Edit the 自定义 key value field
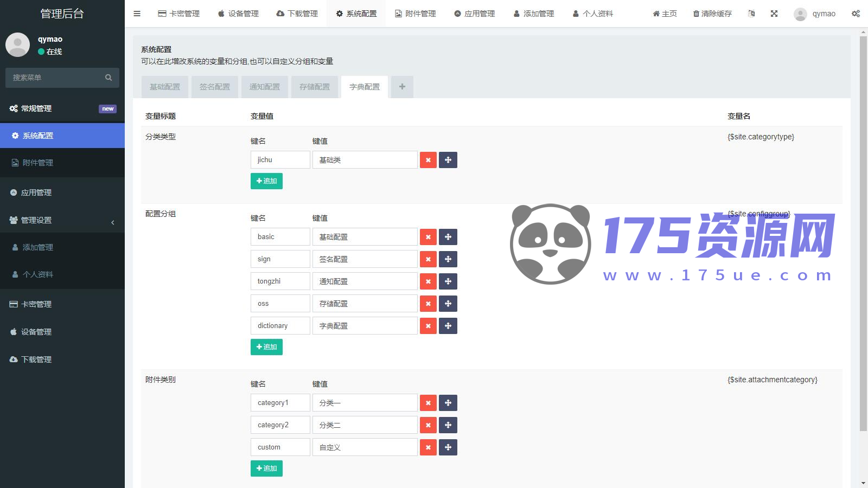The image size is (868, 488). (x=365, y=447)
